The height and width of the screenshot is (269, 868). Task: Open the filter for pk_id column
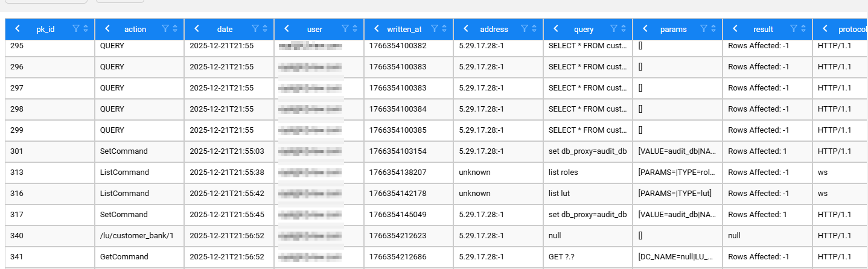pos(75,28)
